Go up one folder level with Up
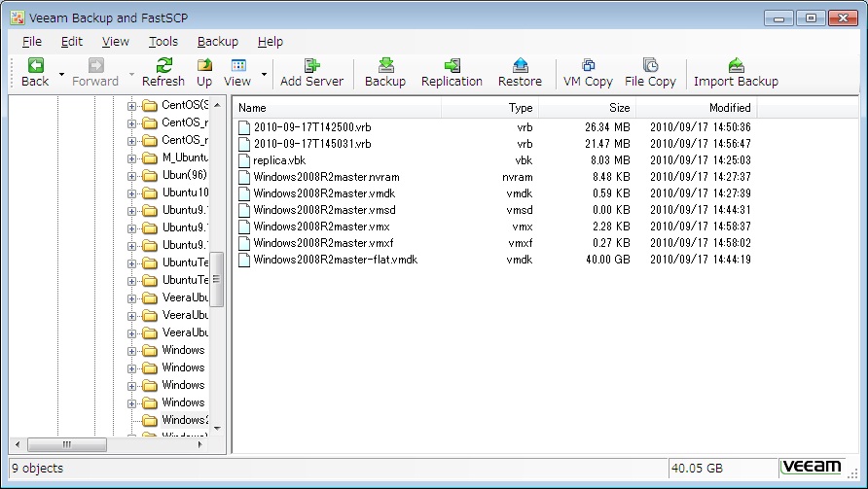The image size is (868, 489). (204, 73)
